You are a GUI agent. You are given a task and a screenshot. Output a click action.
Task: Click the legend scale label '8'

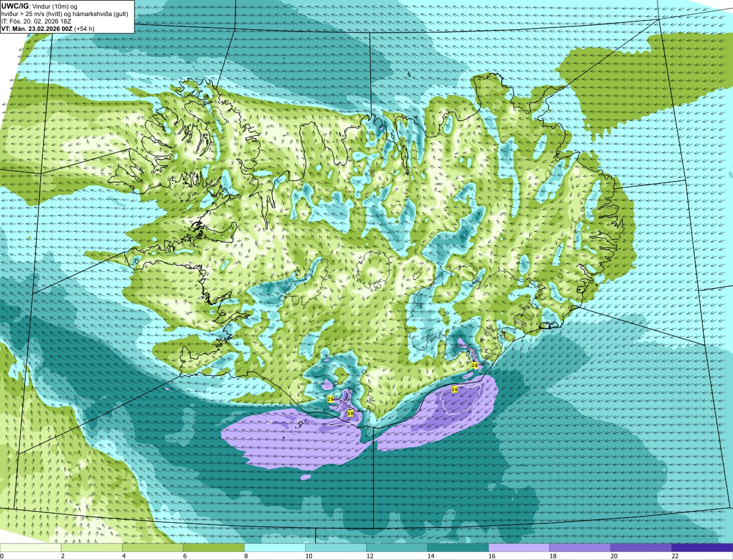[246, 556]
